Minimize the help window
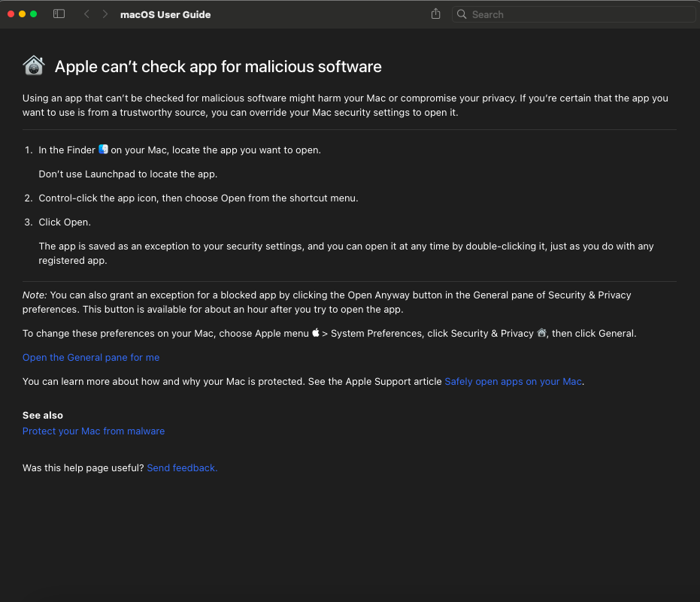700x602 pixels. coord(23,14)
